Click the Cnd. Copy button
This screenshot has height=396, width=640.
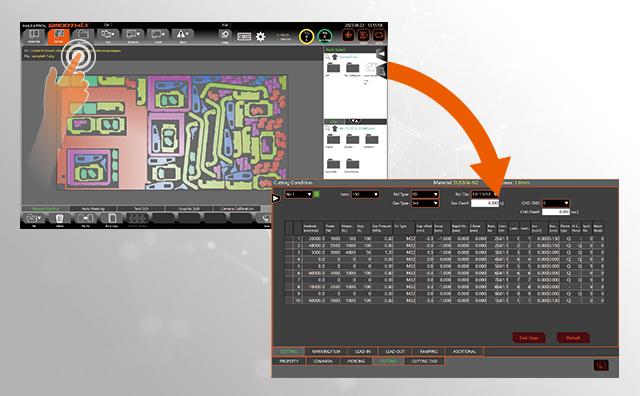[529, 338]
